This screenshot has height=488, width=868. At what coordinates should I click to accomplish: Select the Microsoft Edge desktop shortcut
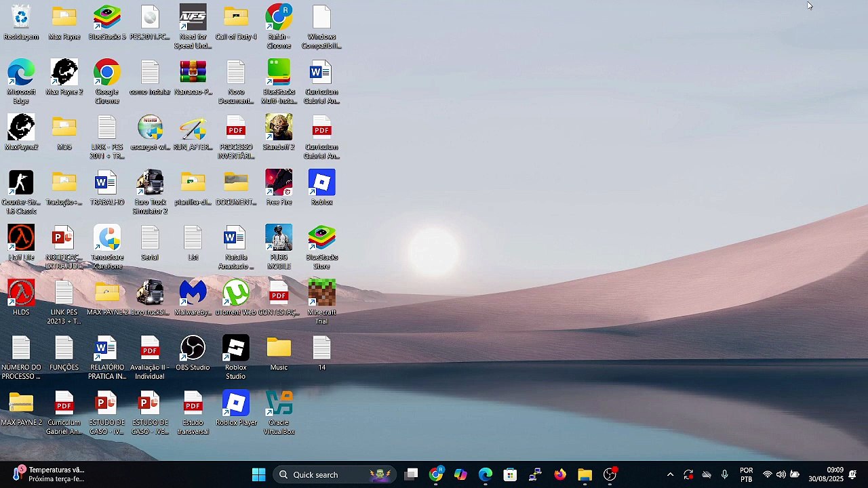click(x=21, y=82)
